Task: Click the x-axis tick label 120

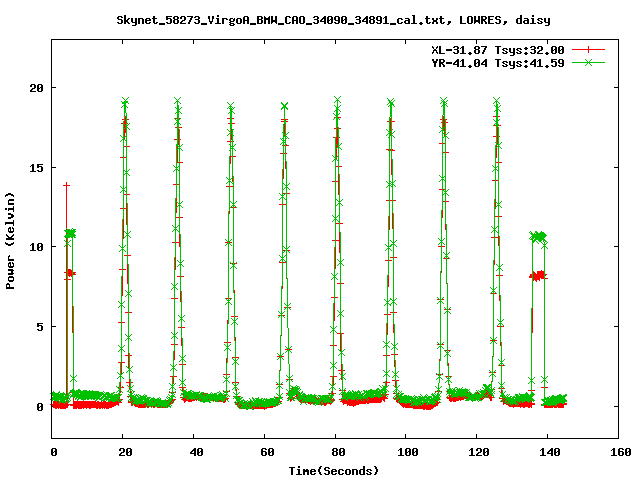Action: coord(479,452)
